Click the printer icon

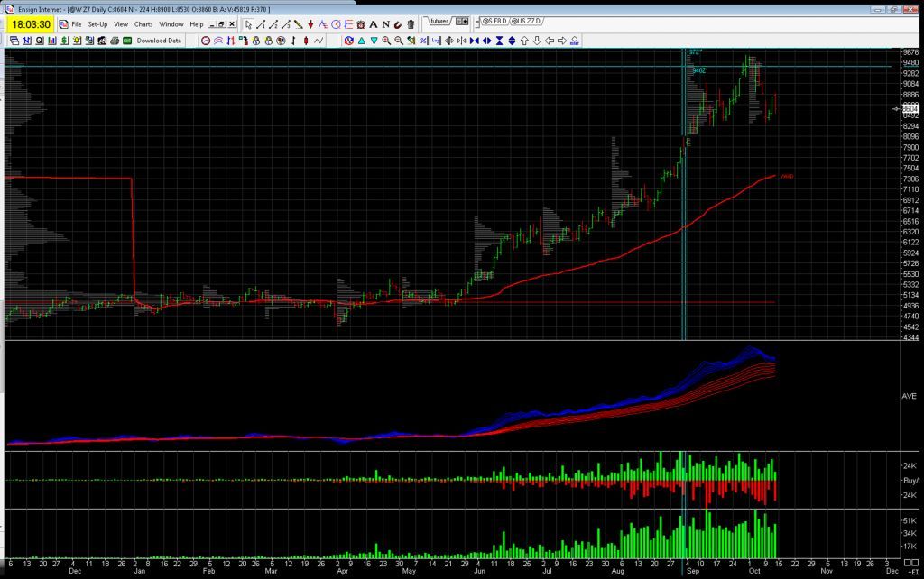[x=115, y=41]
